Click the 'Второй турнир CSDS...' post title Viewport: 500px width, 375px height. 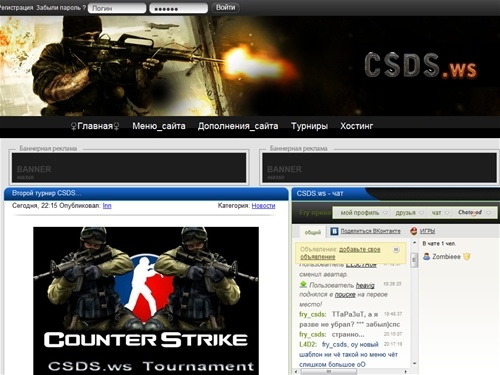(46, 193)
